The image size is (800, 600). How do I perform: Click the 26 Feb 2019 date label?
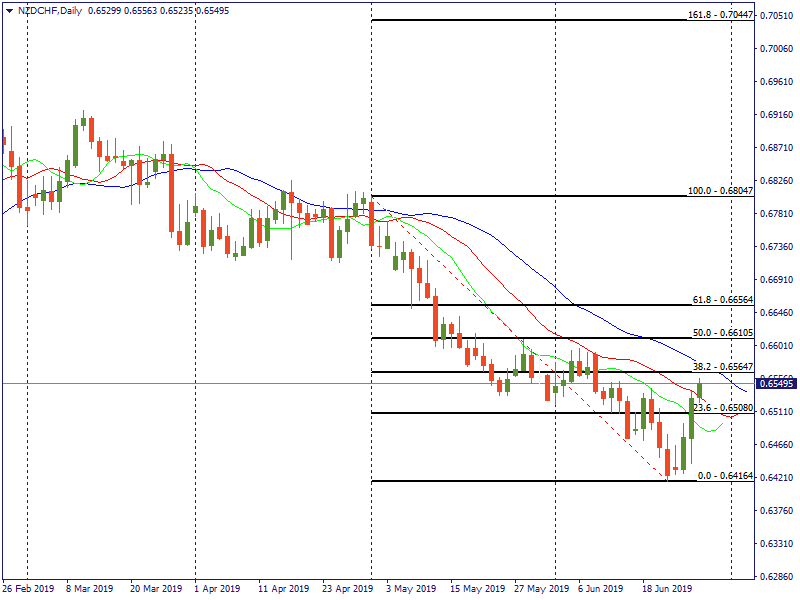pos(27,589)
